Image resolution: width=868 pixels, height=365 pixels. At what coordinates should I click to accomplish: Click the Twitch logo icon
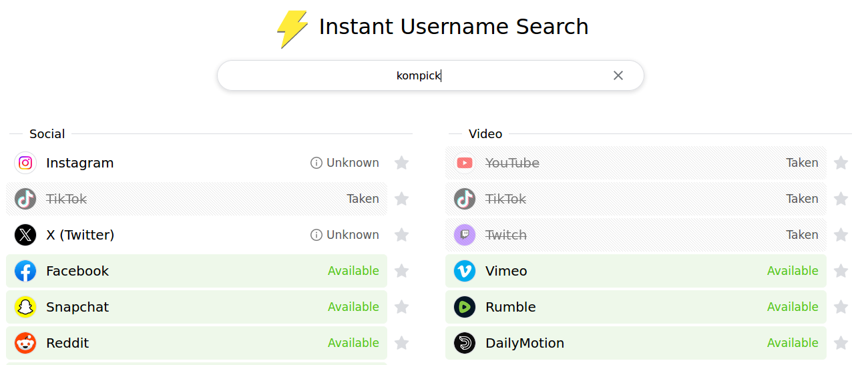465,235
